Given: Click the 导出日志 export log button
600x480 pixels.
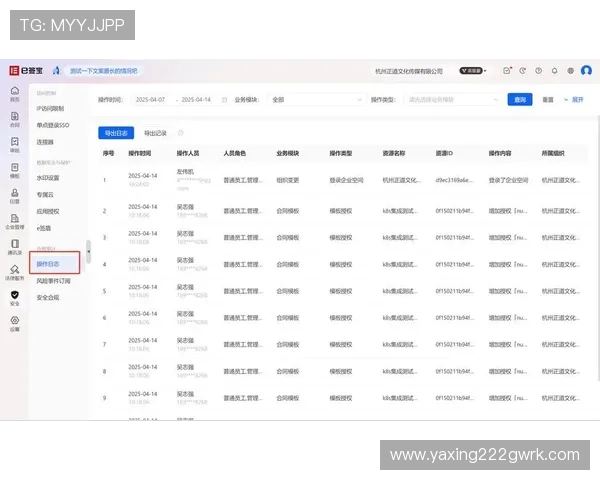Looking at the screenshot, I should tap(116, 133).
